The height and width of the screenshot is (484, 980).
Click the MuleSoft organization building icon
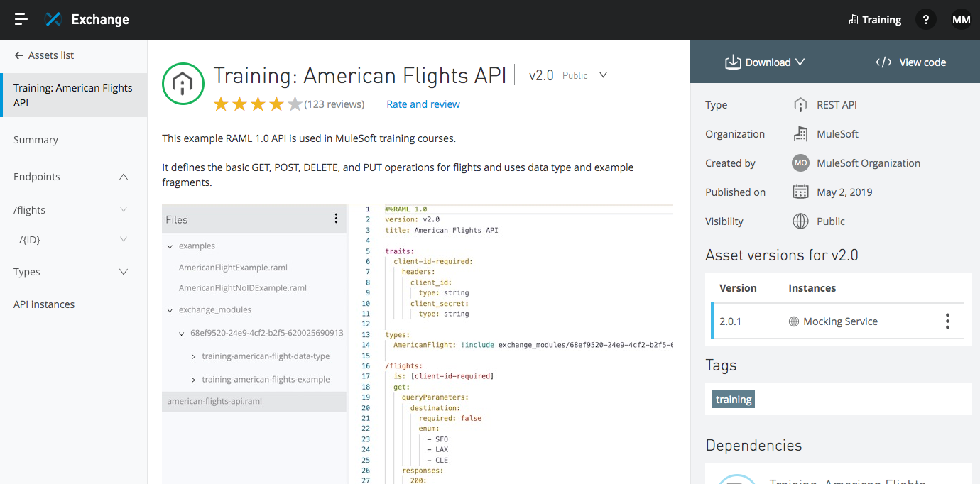pyautogui.click(x=800, y=134)
